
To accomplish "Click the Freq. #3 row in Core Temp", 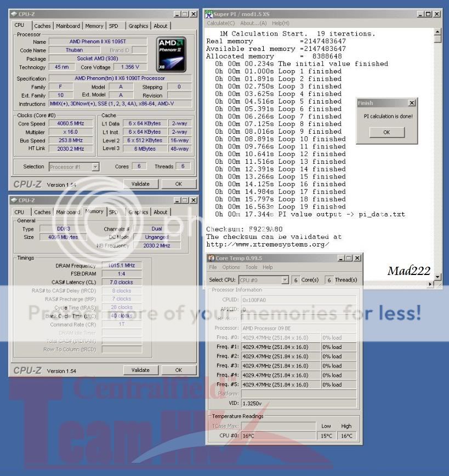I will (287, 366).
